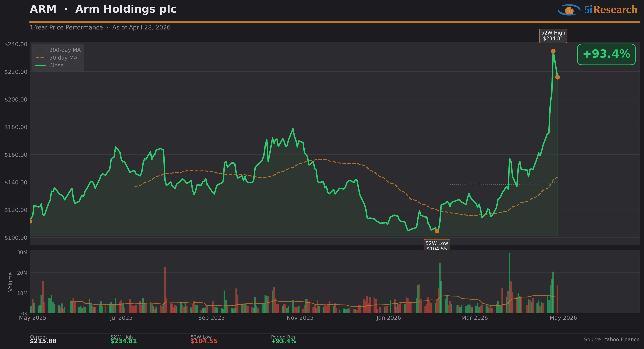Toggle the 200-day MA legend entry
This screenshot has height=349, width=644.
(x=65, y=50)
